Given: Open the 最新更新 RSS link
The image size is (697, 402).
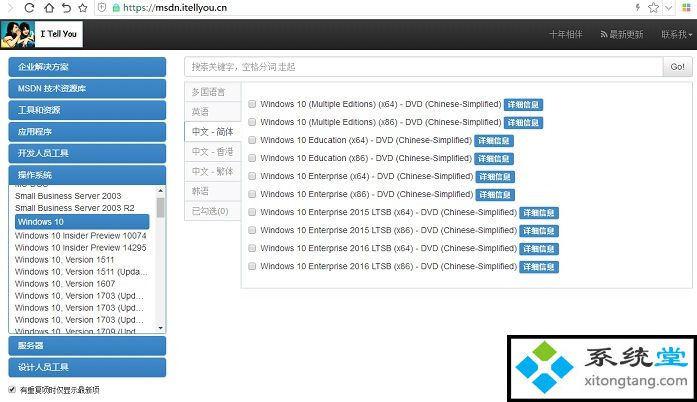Looking at the screenshot, I should click(x=621, y=34).
